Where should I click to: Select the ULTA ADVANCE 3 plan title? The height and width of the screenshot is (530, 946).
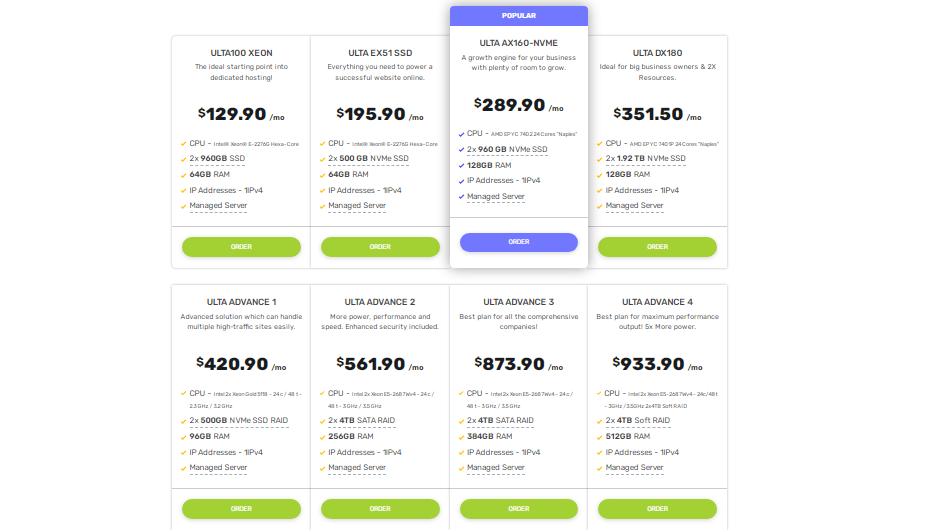(519, 302)
